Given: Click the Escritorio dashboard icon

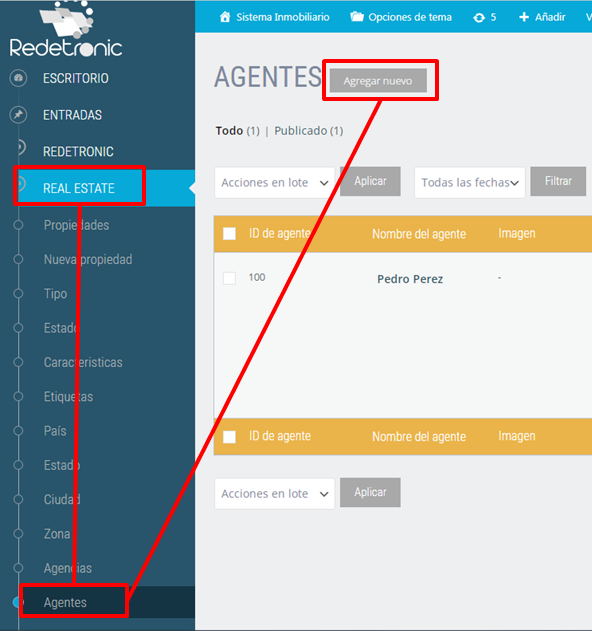Looking at the screenshot, I should point(18,78).
